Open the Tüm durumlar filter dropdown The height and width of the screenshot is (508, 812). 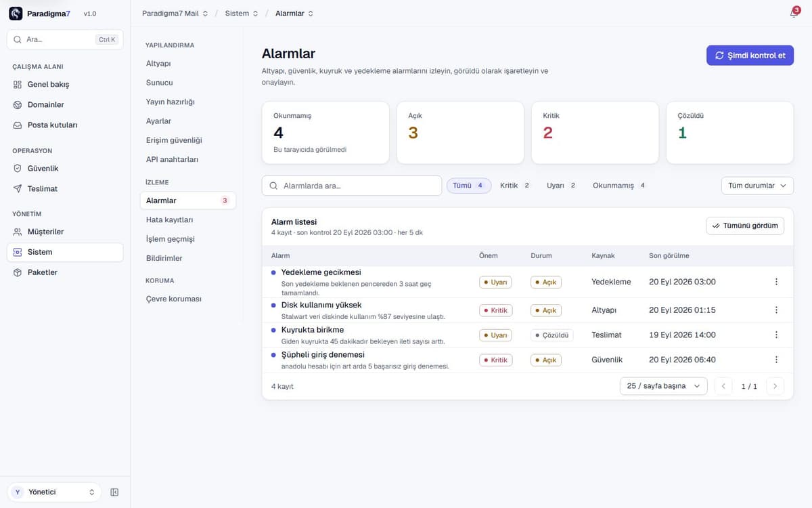[x=757, y=186]
